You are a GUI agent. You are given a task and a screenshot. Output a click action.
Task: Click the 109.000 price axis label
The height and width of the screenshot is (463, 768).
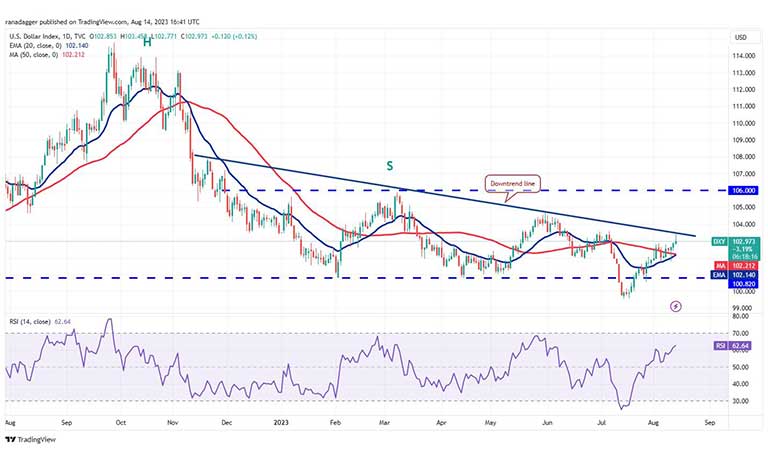click(744, 140)
